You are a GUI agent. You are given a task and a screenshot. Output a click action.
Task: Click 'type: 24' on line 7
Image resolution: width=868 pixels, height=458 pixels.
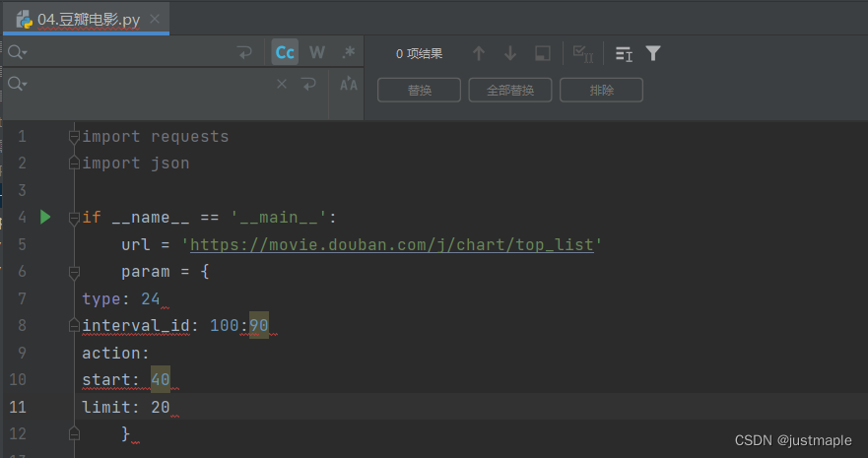(x=121, y=298)
